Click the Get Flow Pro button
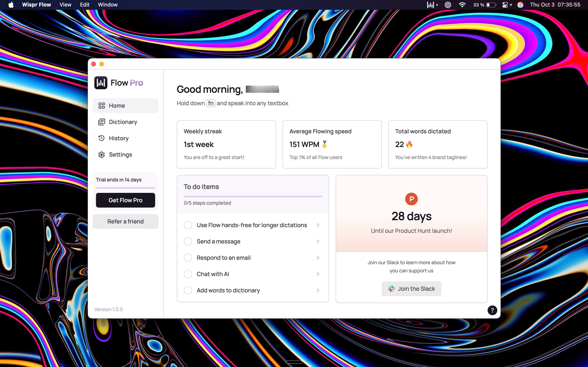This screenshot has width=588, height=367. point(125,200)
